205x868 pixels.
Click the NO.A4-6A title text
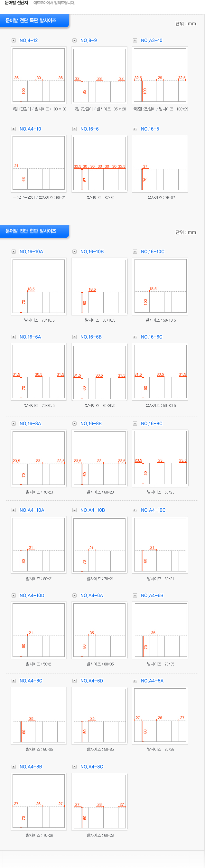pyautogui.click(x=92, y=595)
